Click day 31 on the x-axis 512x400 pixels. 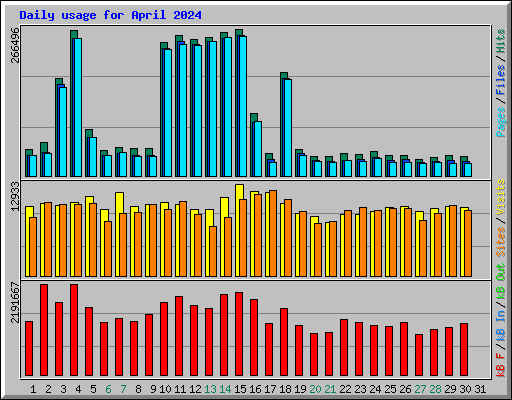coord(480,389)
